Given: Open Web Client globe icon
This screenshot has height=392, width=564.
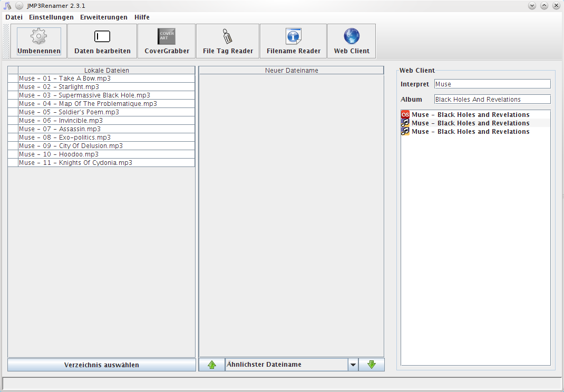Looking at the screenshot, I should pyautogui.click(x=352, y=36).
